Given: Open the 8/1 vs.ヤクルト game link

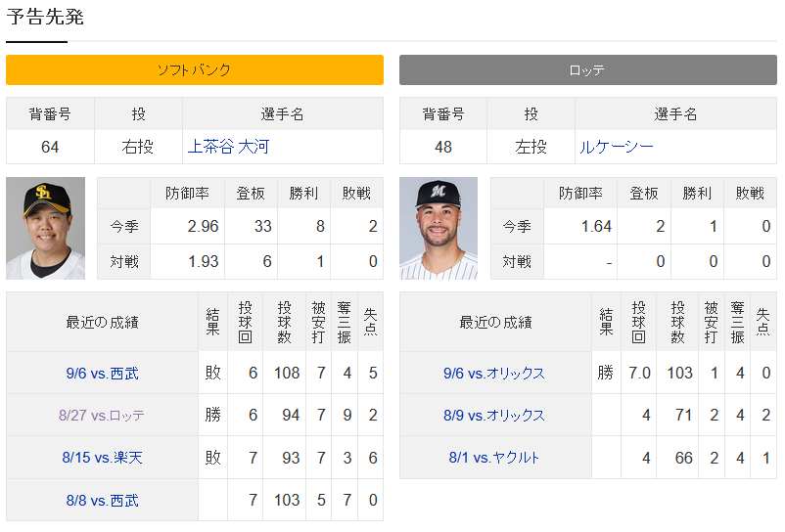Looking at the screenshot, I should pos(494,458).
